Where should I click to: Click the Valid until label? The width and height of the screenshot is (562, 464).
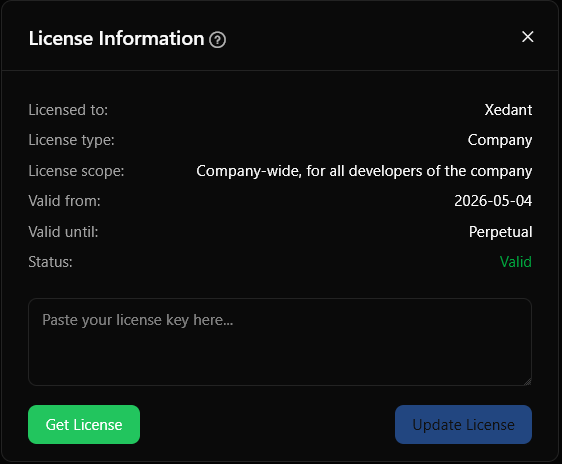63,232
